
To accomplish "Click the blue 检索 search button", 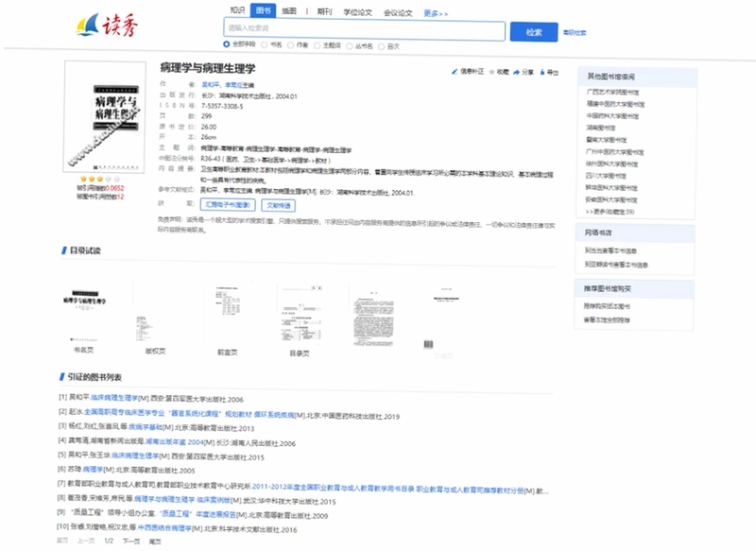I will [x=534, y=32].
